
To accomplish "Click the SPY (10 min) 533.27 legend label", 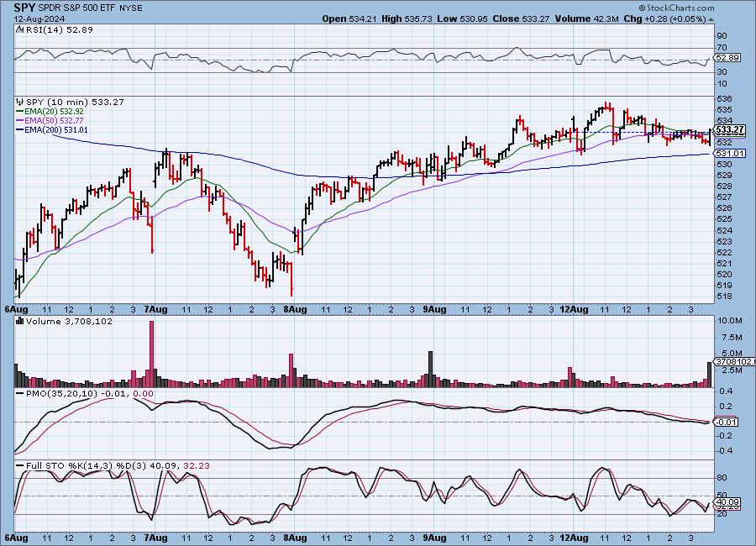I will 75,102.
